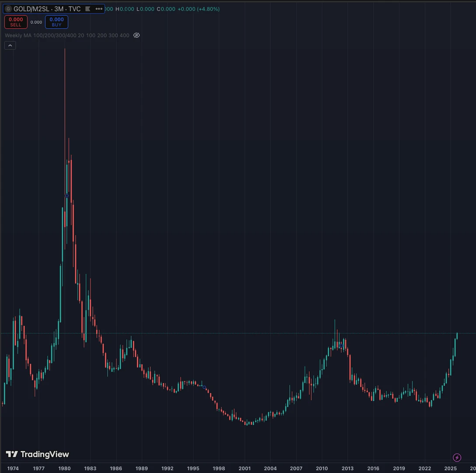Screen dimensions: 476x473
Task: Click the latest green candle at 2025
Action: pos(457,335)
